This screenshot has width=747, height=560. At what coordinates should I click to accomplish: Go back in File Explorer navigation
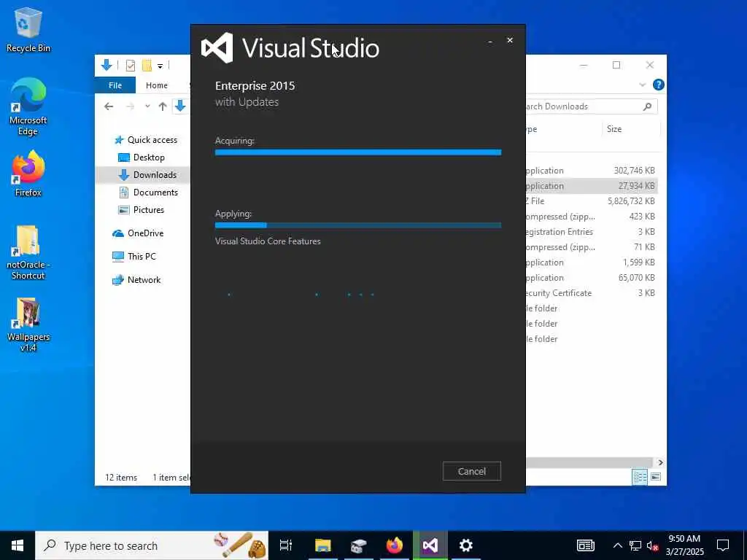tap(109, 106)
